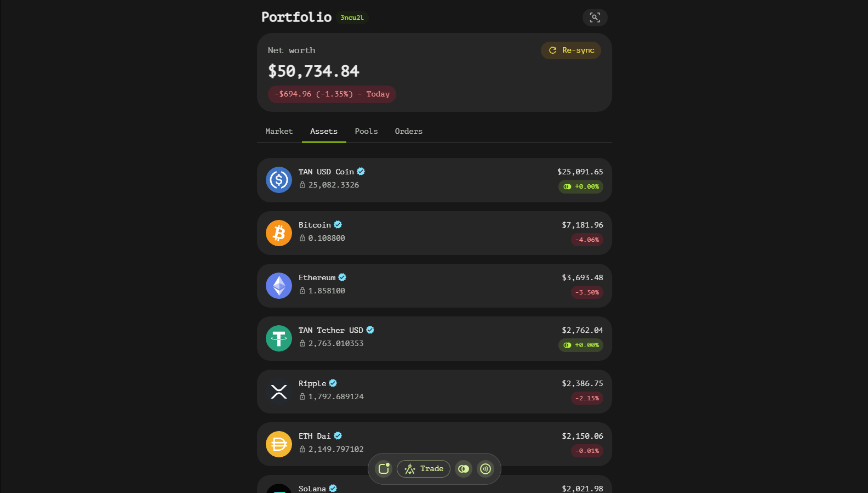
Task: Click the TAN Tether USD logo
Action: tap(279, 338)
